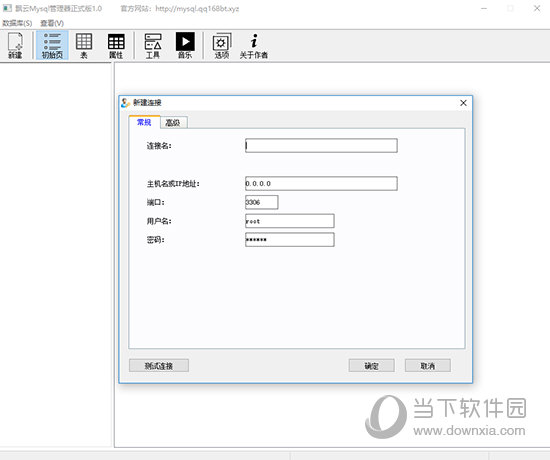The image size is (550, 460).
Task: Click the 连接名 connection name input field
Action: point(321,146)
